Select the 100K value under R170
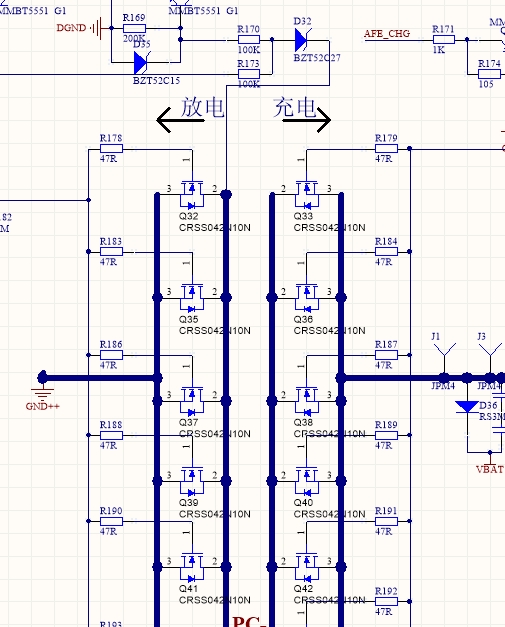 tap(249, 50)
